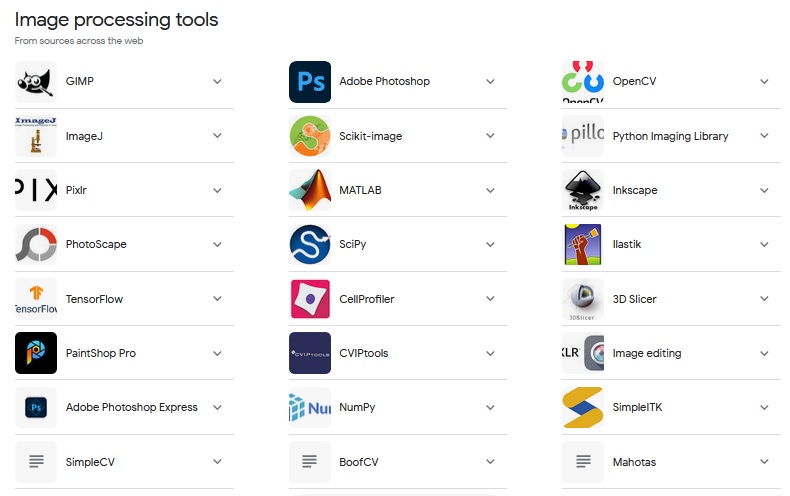This screenshot has width=790, height=496.
Task: Click the CellProfiler logo icon
Action: 310,299
